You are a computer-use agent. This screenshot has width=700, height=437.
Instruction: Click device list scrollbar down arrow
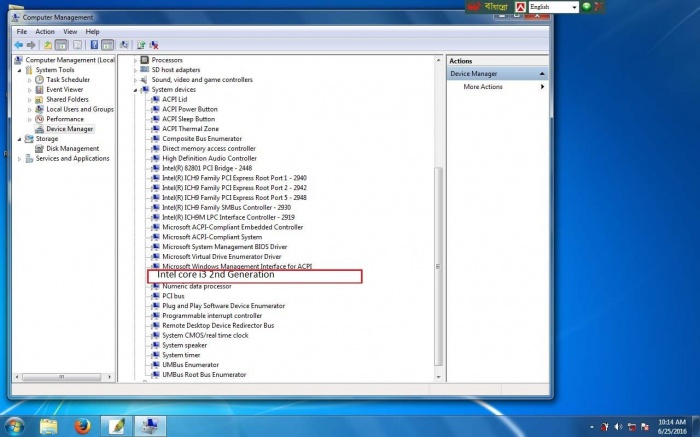(438, 377)
